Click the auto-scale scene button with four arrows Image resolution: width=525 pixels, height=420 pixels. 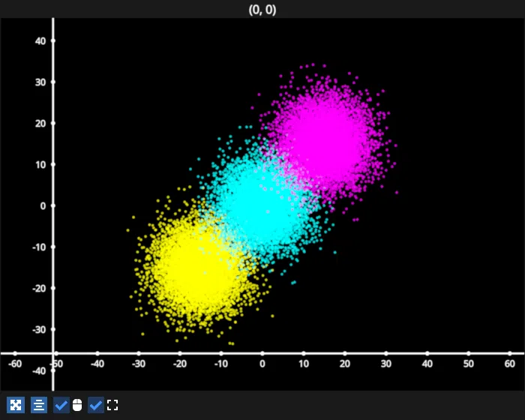coord(16,405)
